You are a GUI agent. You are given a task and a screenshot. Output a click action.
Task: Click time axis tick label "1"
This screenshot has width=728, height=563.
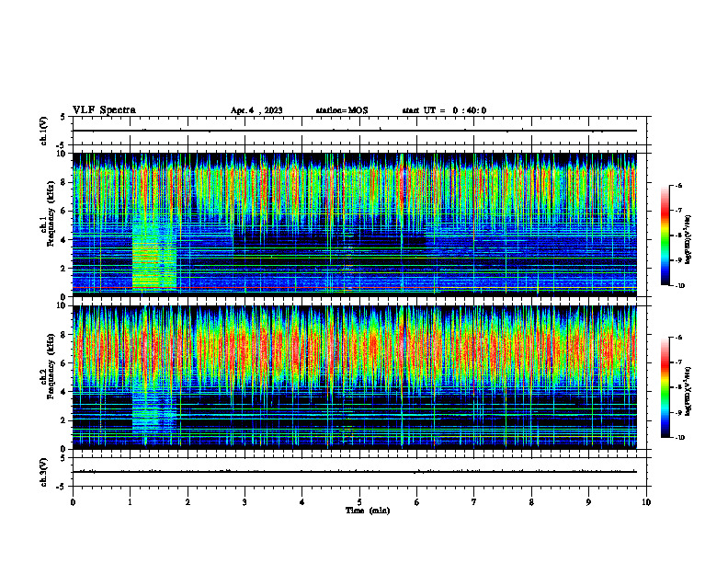pyautogui.click(x=131, y=502)
